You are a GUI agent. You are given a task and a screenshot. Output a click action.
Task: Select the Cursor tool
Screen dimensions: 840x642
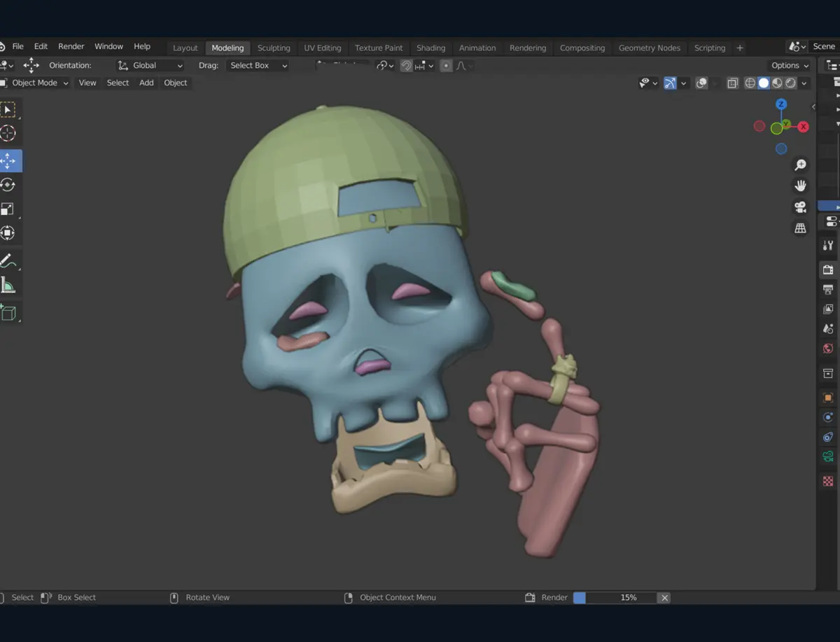click(x=8, y=133)
